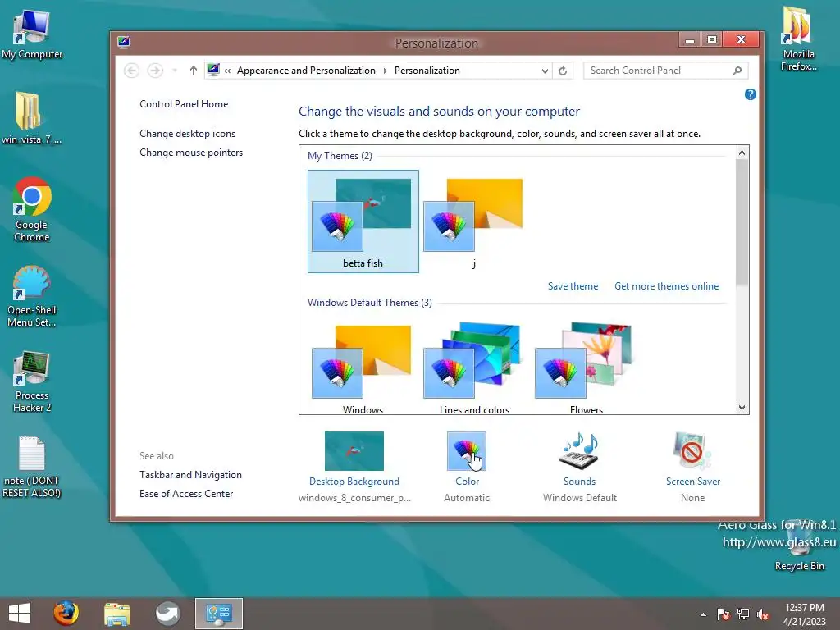The width and height of the screenshot is (840, 630).
Task: Go up one level with Up arrow
Action: tap(194, 71)
